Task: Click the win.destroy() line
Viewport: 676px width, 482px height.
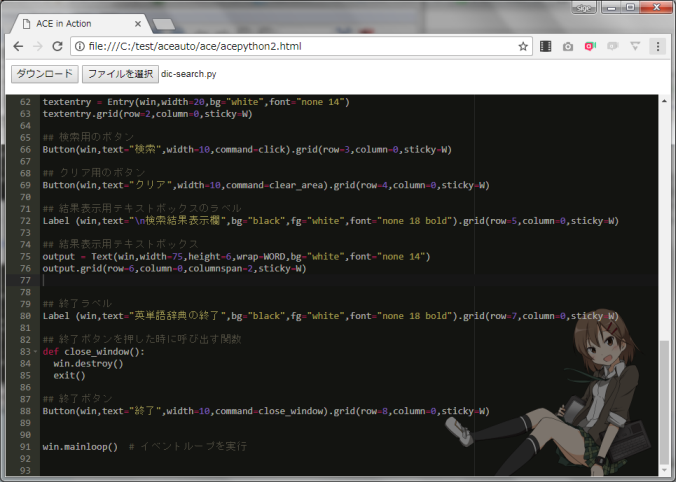Action: pos(88,364)
